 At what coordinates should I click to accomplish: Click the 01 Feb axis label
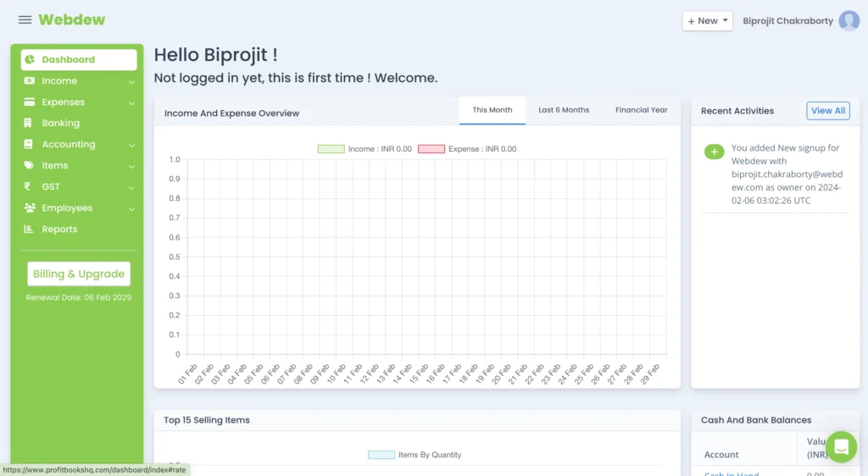coord(187,374)
